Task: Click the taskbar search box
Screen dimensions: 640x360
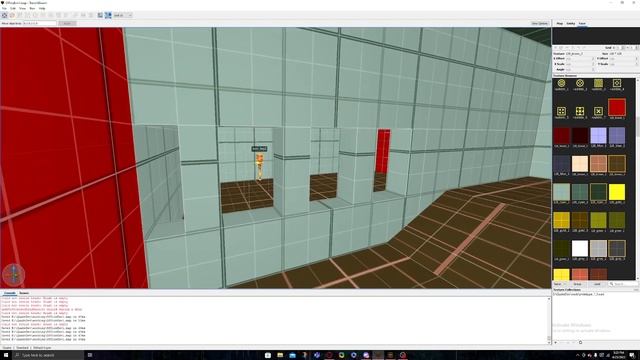Action: tap(48, 355)
